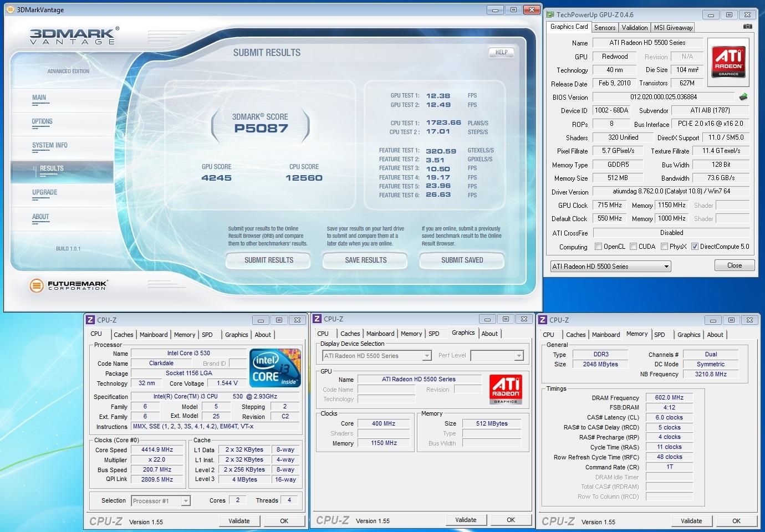The image size is (765, 532).
Task: Click the GPU-Z BIOS save chip icon
Action: pos(743,96)
